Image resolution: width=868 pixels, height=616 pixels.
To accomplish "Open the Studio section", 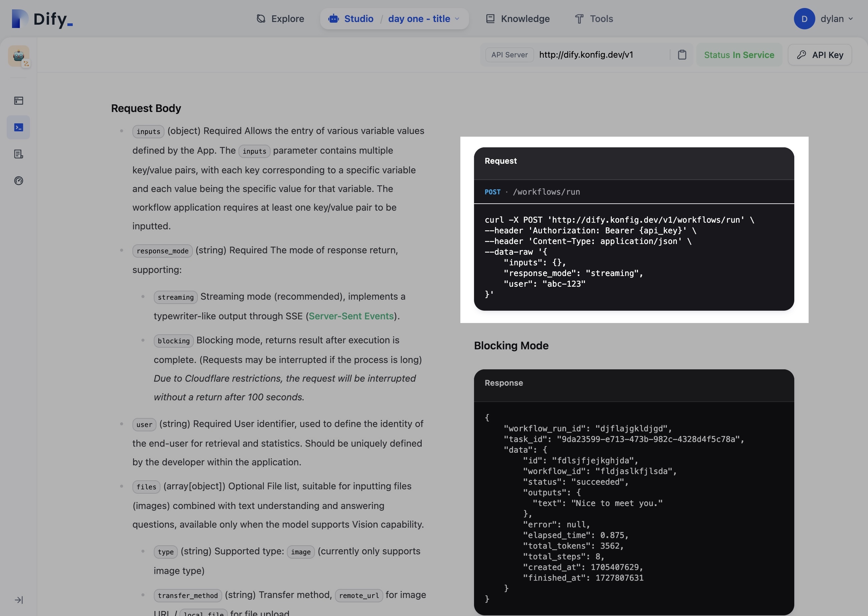I will [351, 19].
